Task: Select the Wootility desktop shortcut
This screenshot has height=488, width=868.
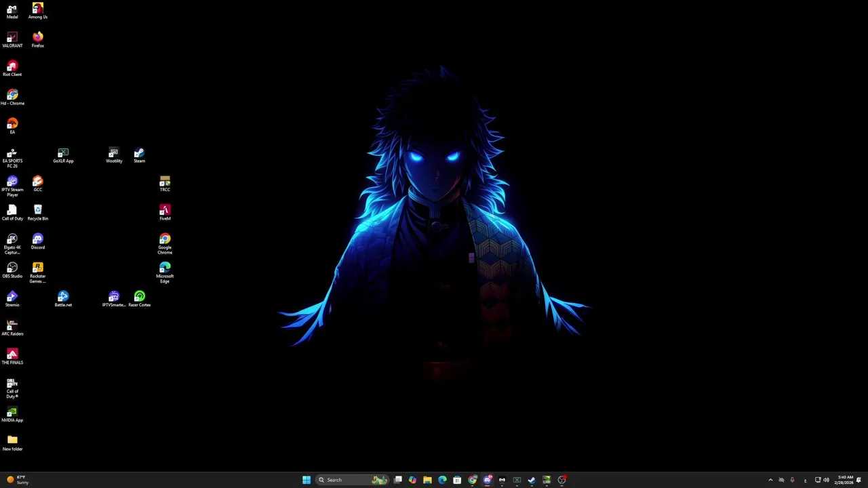Action: [114, 155]
